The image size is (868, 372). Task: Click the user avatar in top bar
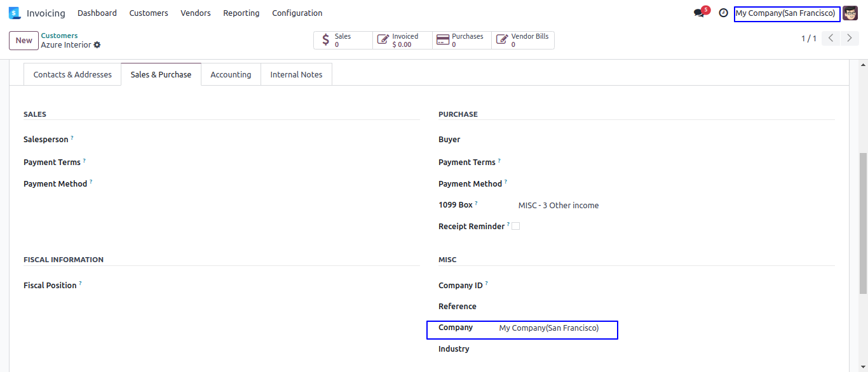850,13
